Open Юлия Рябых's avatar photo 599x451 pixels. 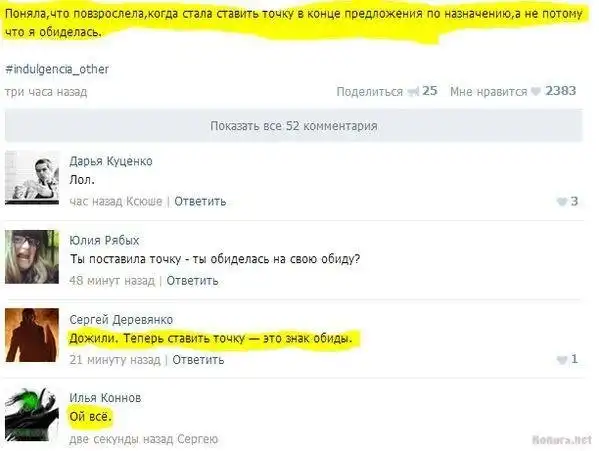pos(32,257)
